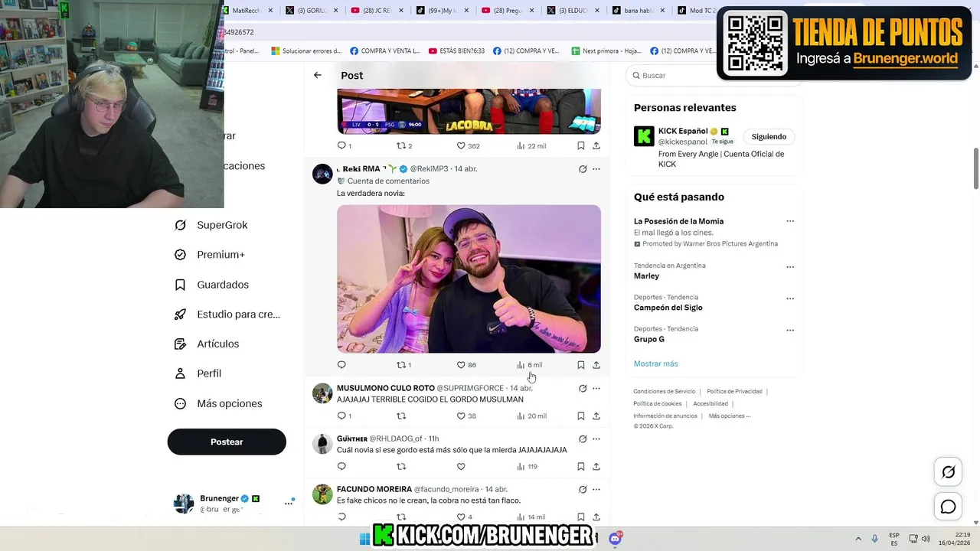The width and height of the screenshot is (980, 551).
Task: Switch to the (3) GORILO browser tab
Action: pos(312,11)
